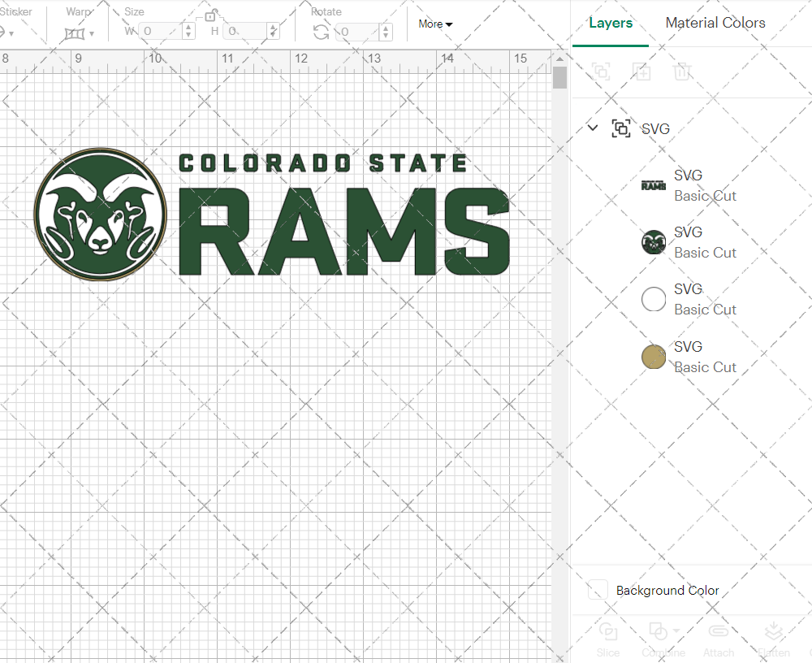Click Basic Cut under gold circle layer

click(x=705, y=367)
